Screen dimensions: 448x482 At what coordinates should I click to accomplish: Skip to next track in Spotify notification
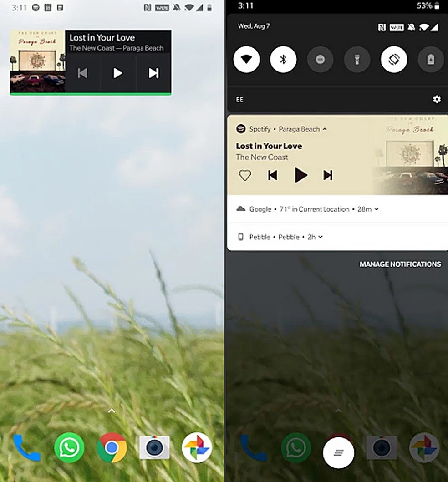pos(328,175)
